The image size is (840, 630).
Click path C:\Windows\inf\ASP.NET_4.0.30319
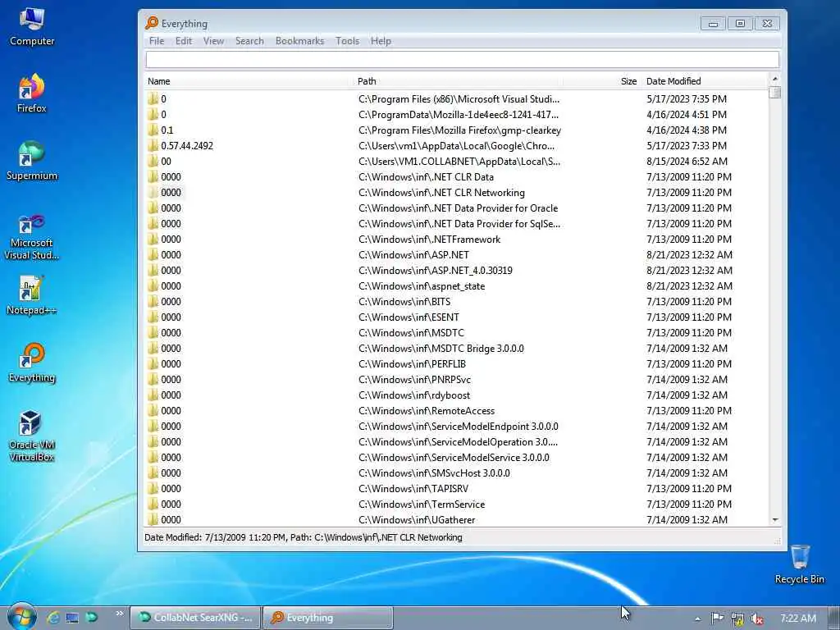[435, 270]
